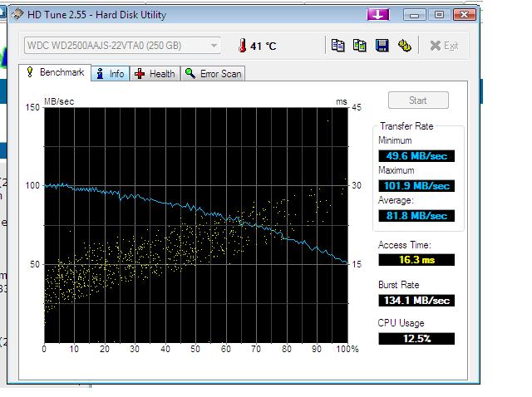
Task: Click the maximum value 101.9 MB/sec
Action: point(416,186)
